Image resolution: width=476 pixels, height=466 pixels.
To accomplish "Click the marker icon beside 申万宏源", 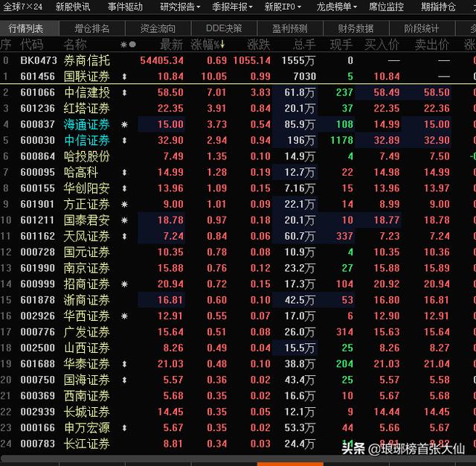I will (x=124, y=428).
